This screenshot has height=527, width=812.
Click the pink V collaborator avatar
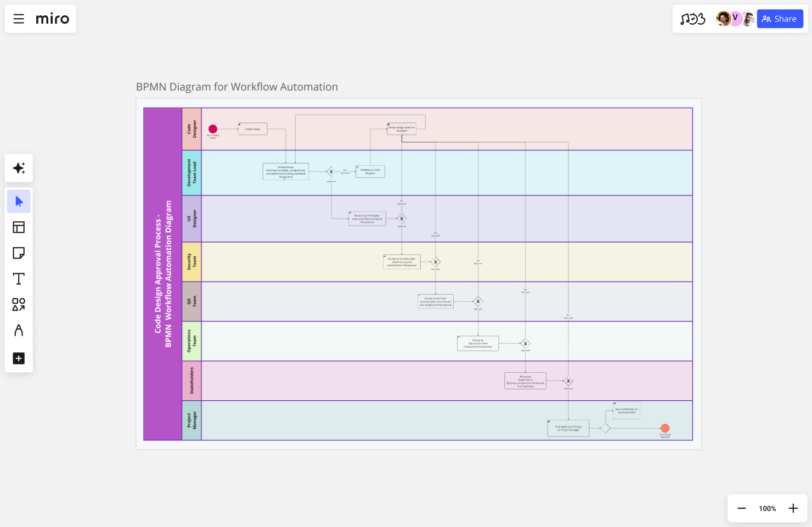click(x=735, y=18)
